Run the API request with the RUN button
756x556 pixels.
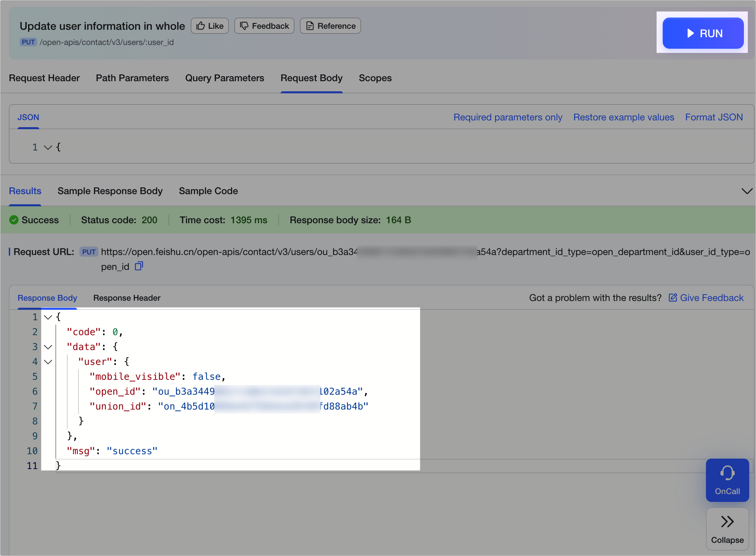703,33
